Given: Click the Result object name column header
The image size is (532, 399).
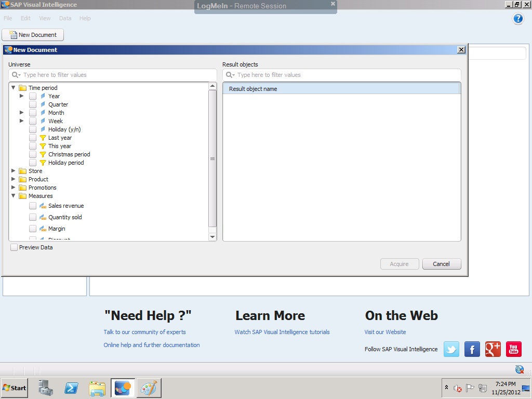Looking at the screenshot, I should coord(341,89).
